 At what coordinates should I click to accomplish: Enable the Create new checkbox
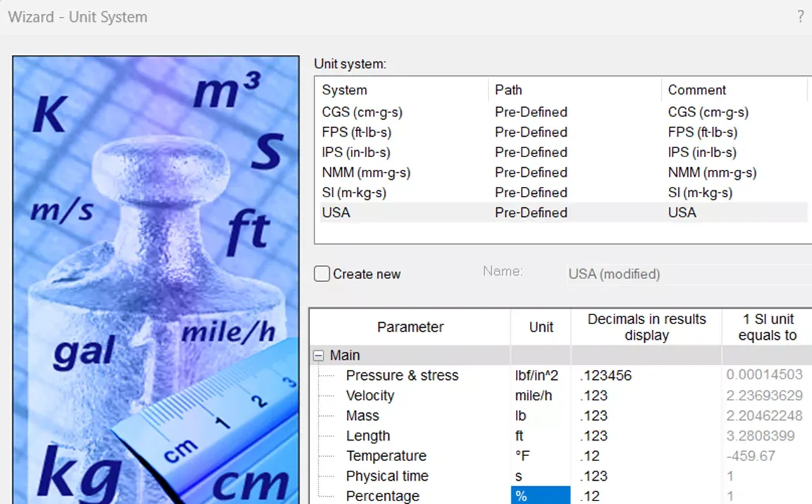click(x=321, y=273)
